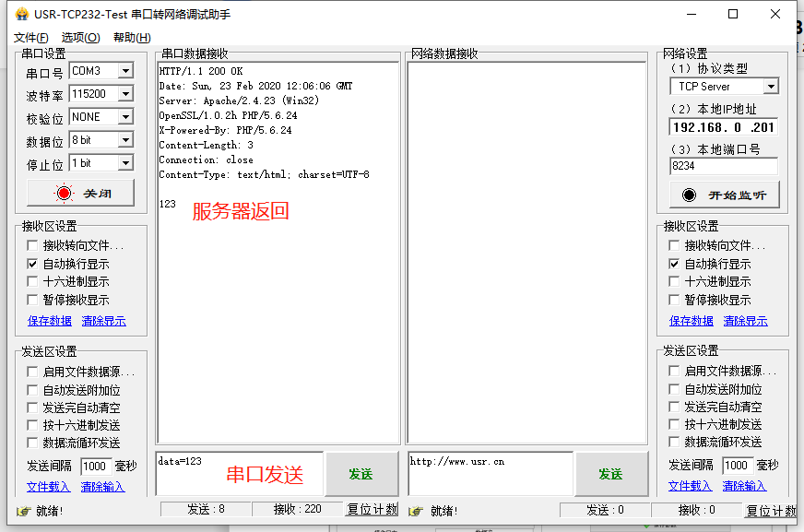This screenshot has width=804, height=532.
Task: Click serial send box containing data=123
Action: point(239,474)
